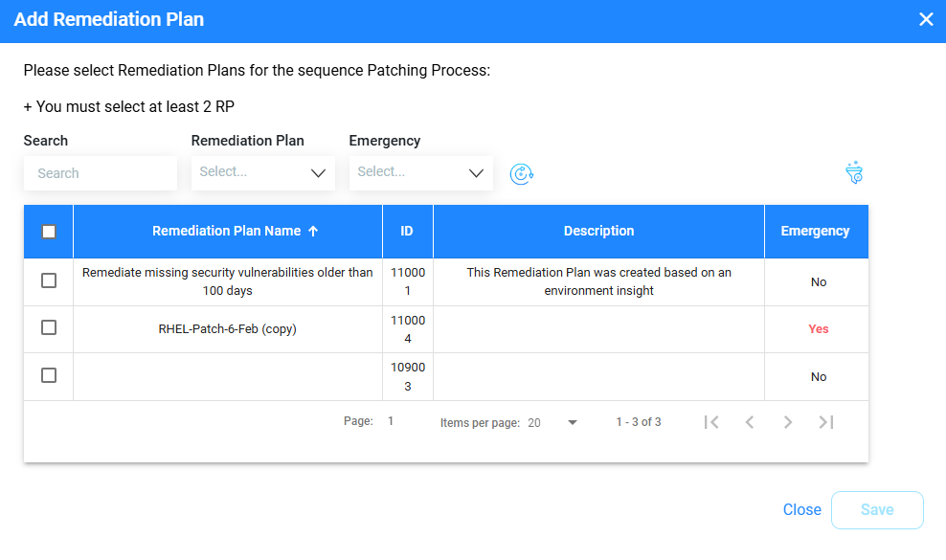946x560 pixels.
Task: Sort by the ID column header
Action: tap(407, 231)
